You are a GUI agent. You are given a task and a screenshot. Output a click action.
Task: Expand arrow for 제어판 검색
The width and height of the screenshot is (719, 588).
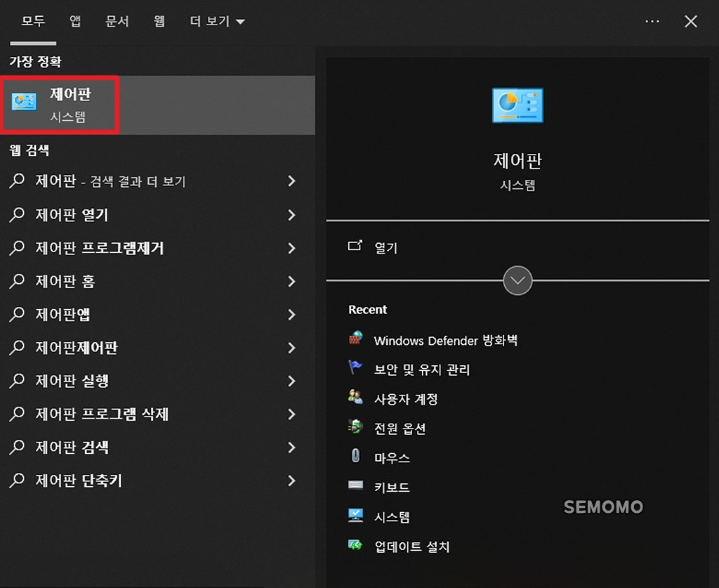click(x=291, y=447)
